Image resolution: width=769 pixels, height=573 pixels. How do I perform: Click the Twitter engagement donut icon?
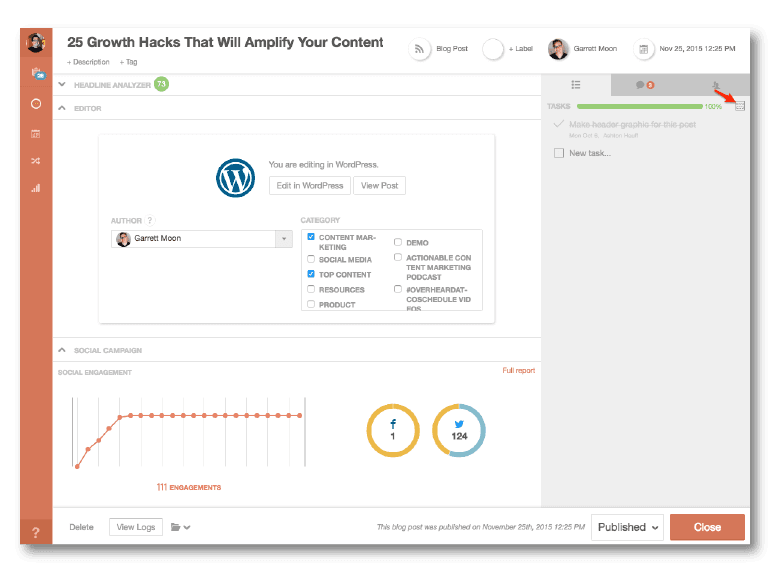[x=458, y=431]
